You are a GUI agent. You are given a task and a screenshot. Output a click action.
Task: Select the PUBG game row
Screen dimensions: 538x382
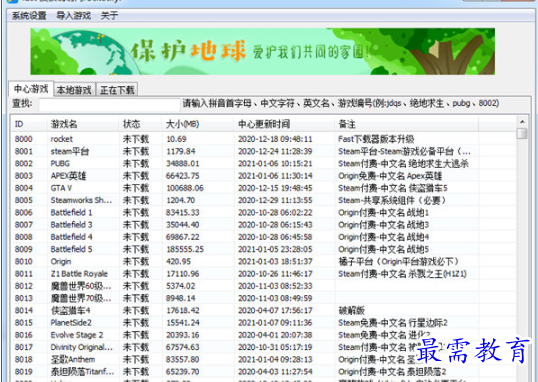[264, 164]
